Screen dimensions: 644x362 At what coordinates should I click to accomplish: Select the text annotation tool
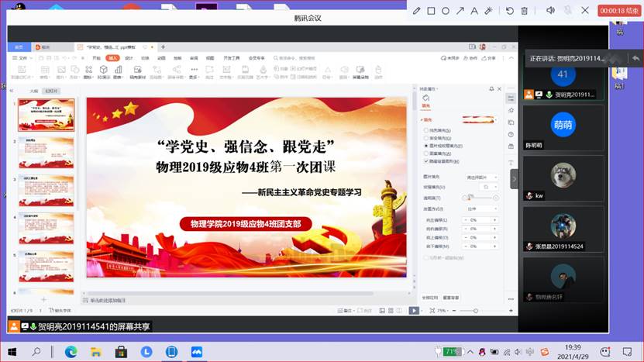coord(474,11)
